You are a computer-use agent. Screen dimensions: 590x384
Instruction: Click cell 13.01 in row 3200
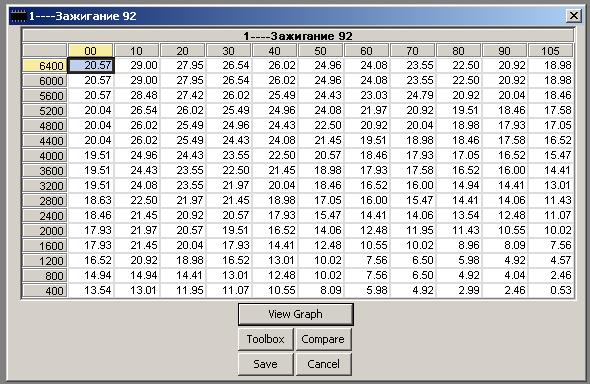coord(550,185)
